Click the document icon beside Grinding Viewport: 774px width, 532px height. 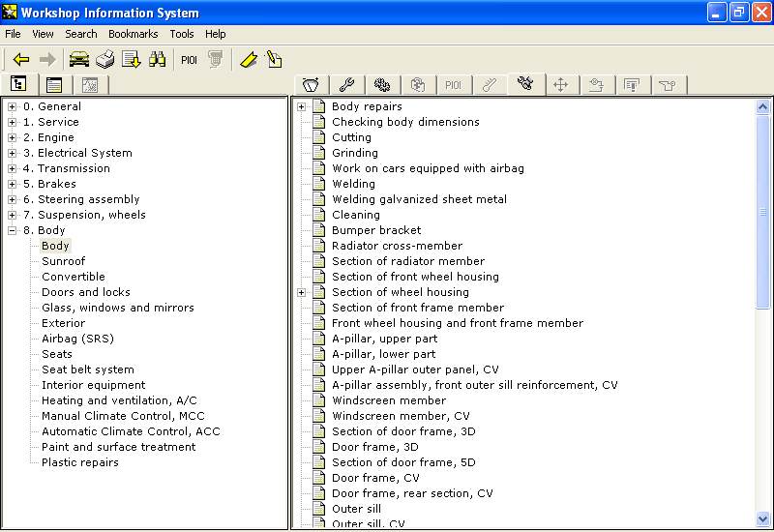pyautogui.click(x=319, y=153)
